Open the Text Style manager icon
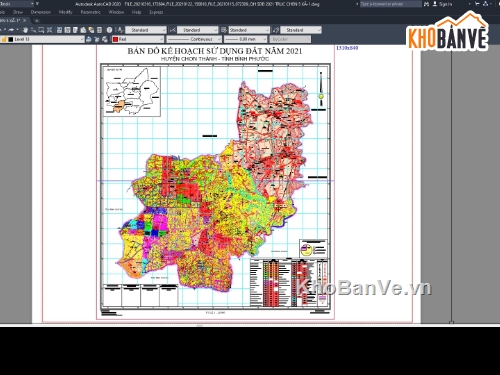Screen dimensions: 500x375 tap(121, 30)
